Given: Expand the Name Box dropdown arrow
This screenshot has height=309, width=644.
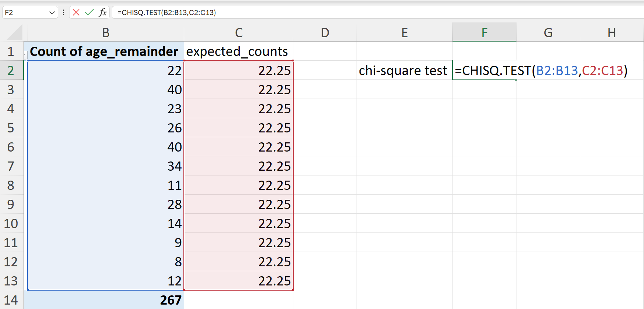Looking at the screenshot, I should coord(52,13).
